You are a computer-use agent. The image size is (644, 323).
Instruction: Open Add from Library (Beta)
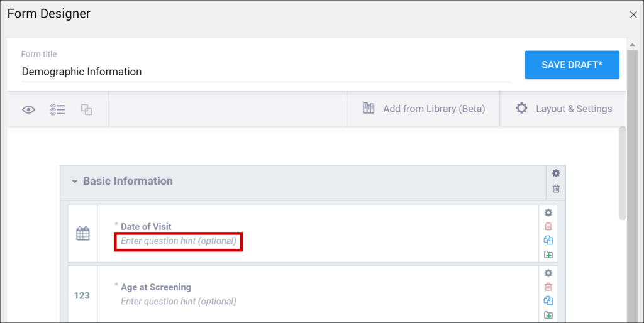coord(424,109)
